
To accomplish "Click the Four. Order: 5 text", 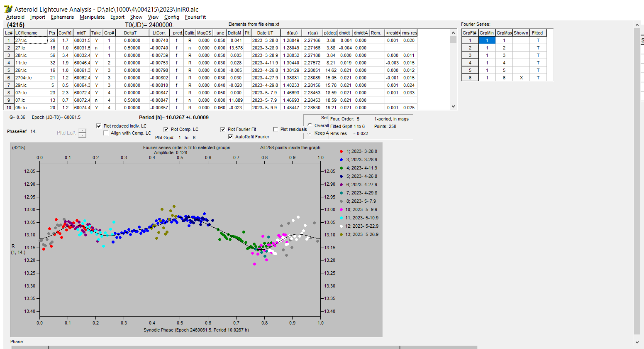I will pyautogui.click(x=345, y=119).
